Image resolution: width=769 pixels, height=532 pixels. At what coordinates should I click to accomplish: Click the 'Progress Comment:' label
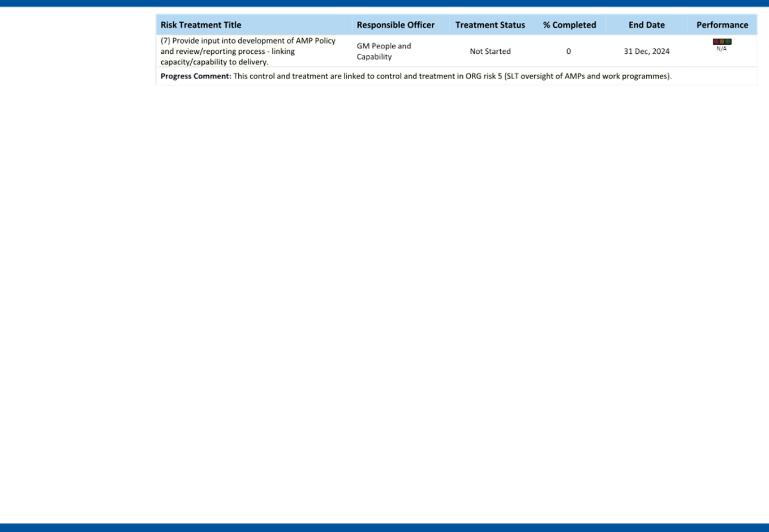click(196, 76)
